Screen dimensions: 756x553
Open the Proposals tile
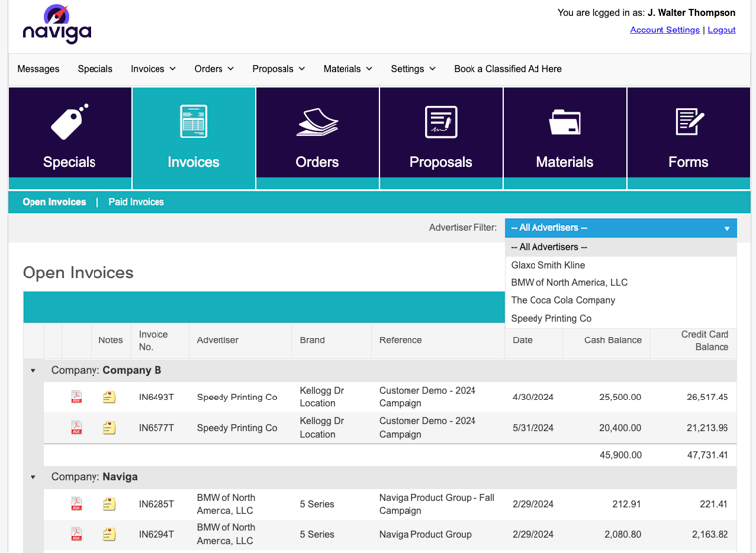[x=441, y=138]
